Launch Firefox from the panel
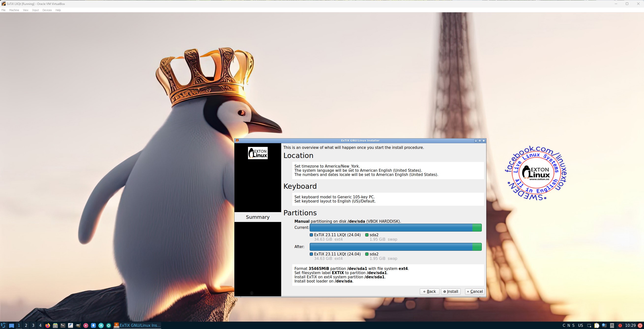Image resolution: width=644 pixels, height=329 pixels. pyautogui.click(x=48, y=326)
